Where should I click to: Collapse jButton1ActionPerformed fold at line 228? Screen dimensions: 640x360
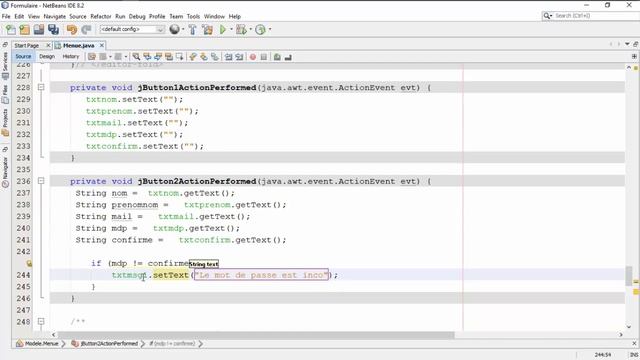(41, 87)
